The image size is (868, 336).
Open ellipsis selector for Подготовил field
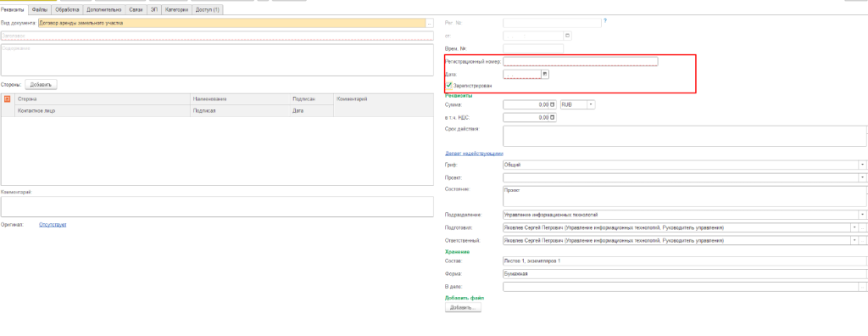(x=863, y=228)
